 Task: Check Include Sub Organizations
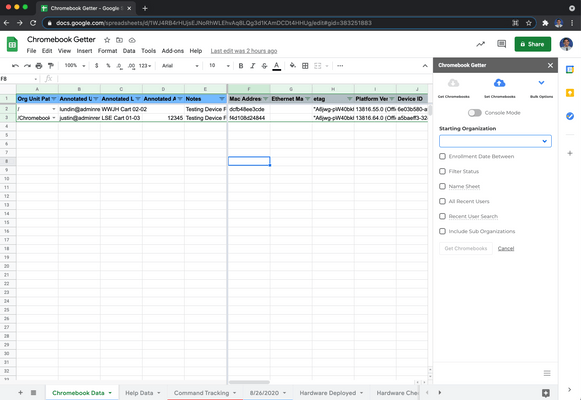[x=442, y=231]
